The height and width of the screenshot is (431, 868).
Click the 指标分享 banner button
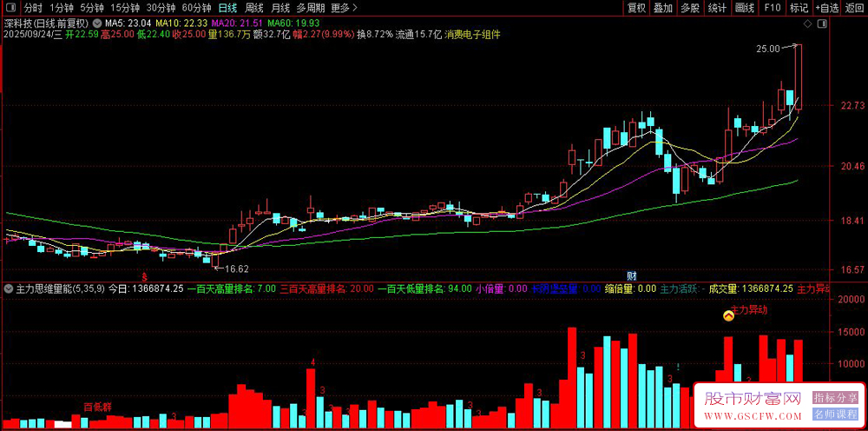835,398
